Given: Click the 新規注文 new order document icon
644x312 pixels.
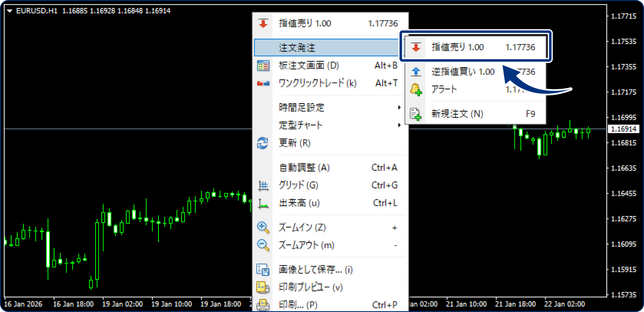Looking at the screenshot, I should coord(415,113).
